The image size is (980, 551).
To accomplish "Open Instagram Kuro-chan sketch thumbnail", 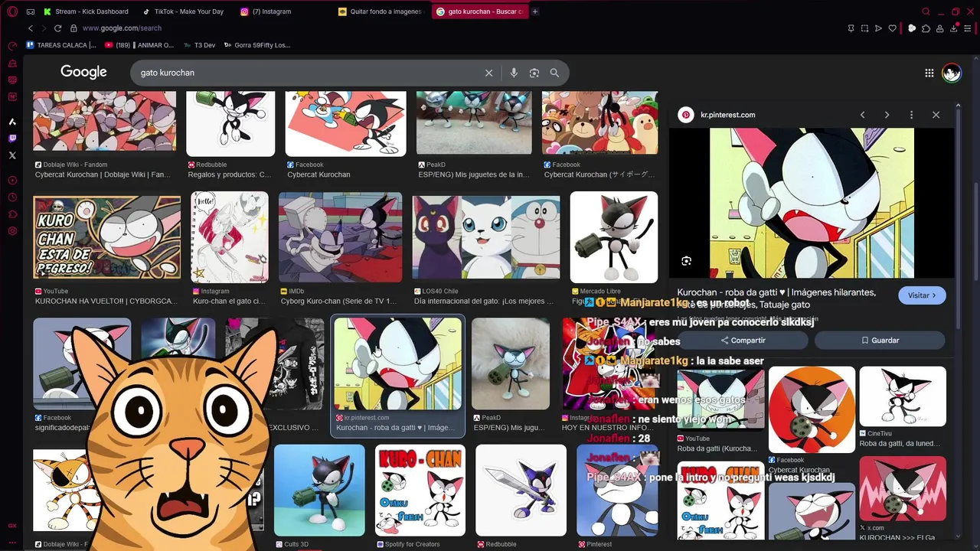I will (x=230, y=237).
